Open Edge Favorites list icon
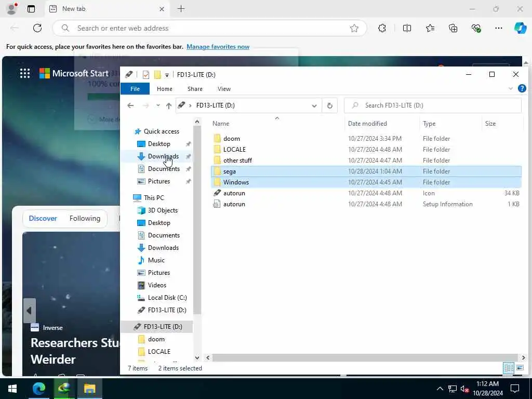Viewport: 532px width, 399px height. click(430, 28)
